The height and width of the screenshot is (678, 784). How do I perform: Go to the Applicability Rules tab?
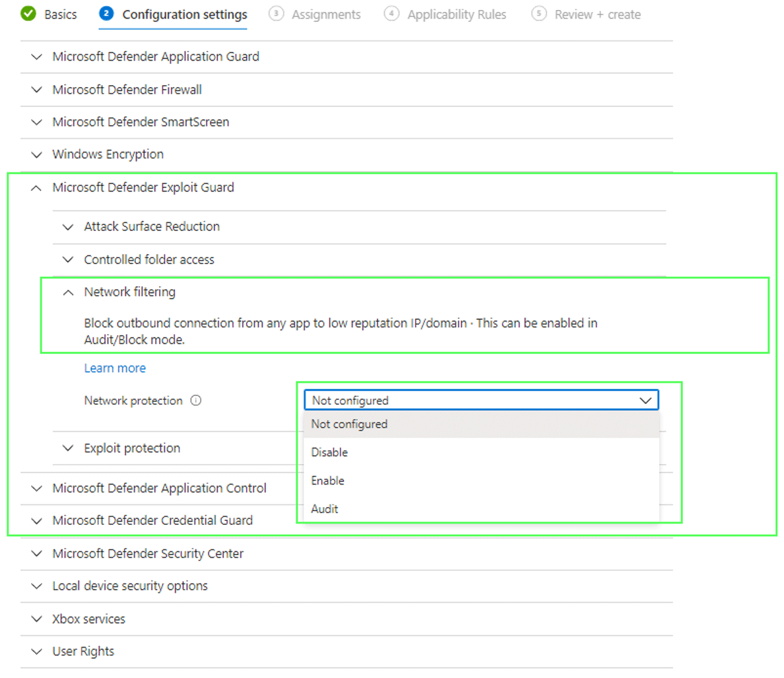pos(456,15)
